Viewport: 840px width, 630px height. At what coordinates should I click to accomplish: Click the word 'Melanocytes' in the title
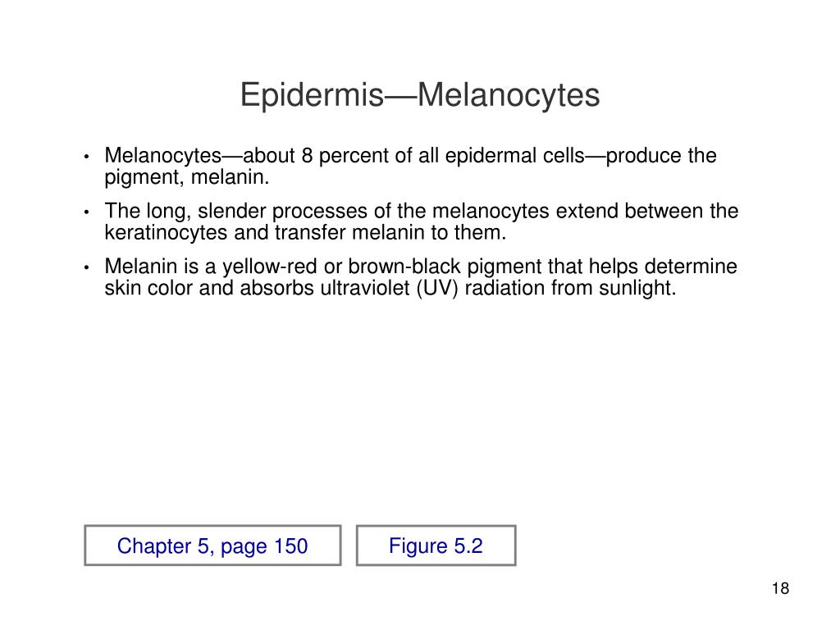509,95
